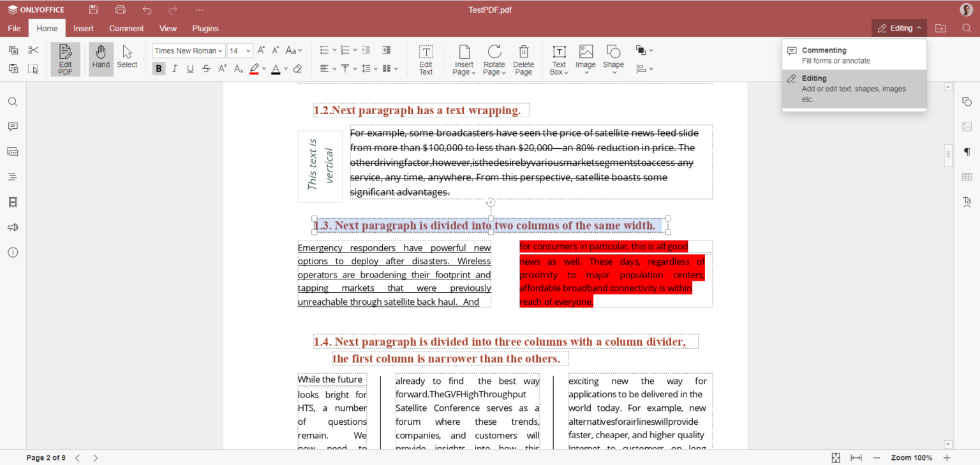Activate the Insert Page tool
The height and width of the screenshot is (465, 980).
click(x=464, y=59)
